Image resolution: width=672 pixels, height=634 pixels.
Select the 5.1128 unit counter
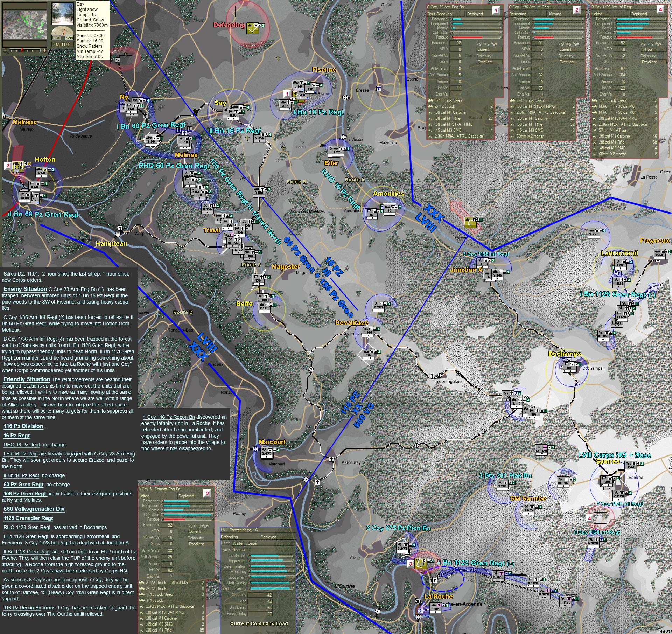pyautogui.click(x=498, y=576)
